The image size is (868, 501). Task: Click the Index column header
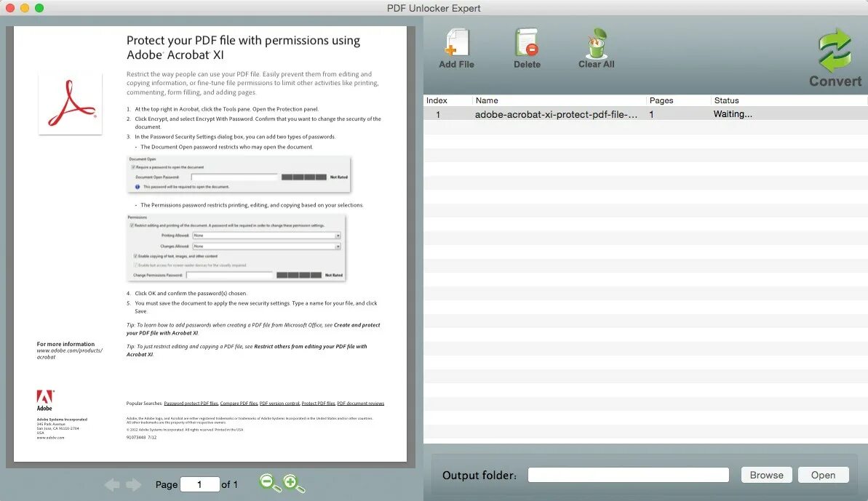click(x=437, y=100)
